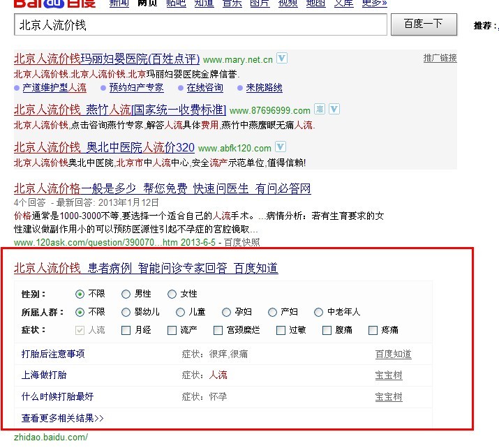Click the www.abfk120.com URL
The height and width of the screenshot is (448, 499).
pos(234,148)
